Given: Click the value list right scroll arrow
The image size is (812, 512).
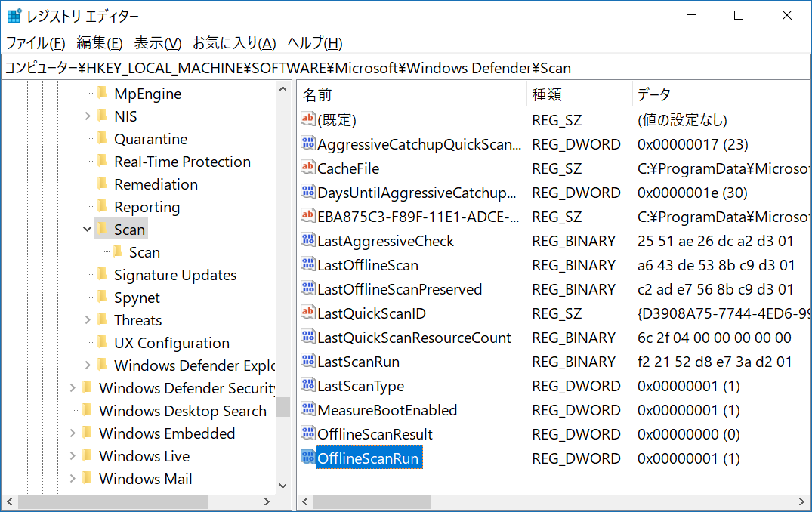Looking at the screenshot, I should point(801,501).
